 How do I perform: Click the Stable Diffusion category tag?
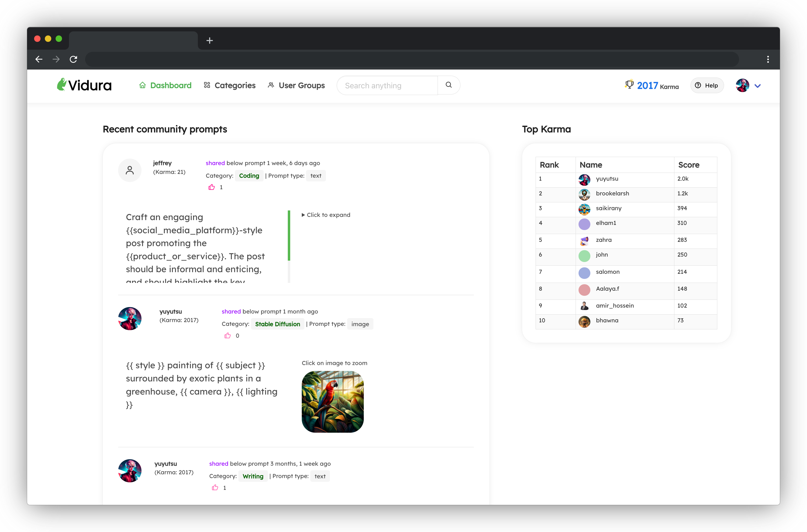pos(277,324)
